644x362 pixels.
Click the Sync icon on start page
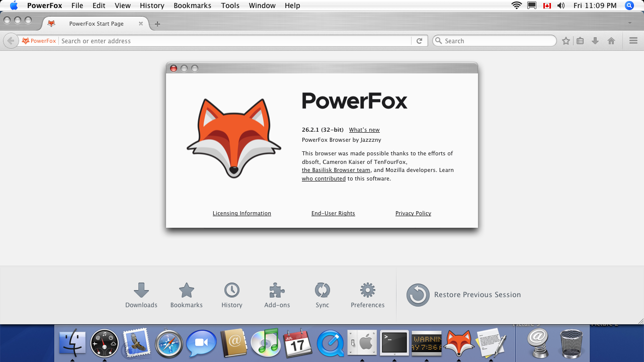coord(323,290)
